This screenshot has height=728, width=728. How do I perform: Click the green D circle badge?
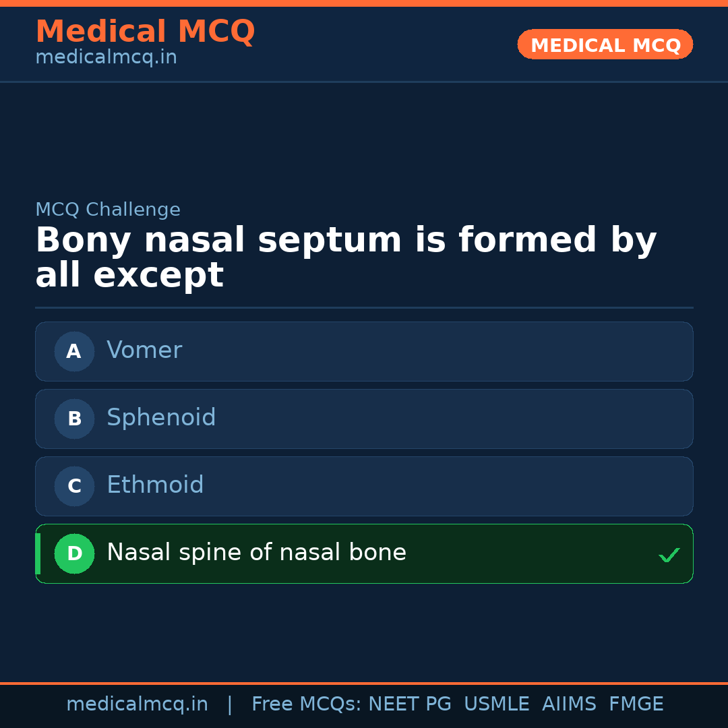74,553
